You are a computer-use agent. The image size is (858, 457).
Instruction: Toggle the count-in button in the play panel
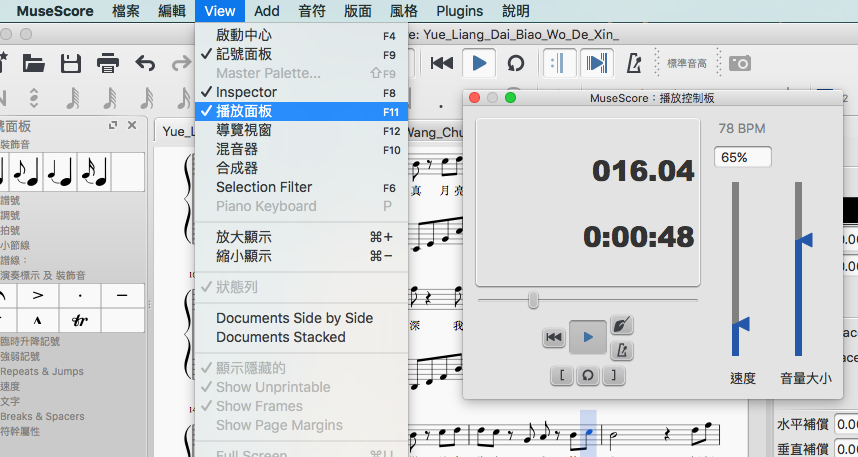click(621, 325)
